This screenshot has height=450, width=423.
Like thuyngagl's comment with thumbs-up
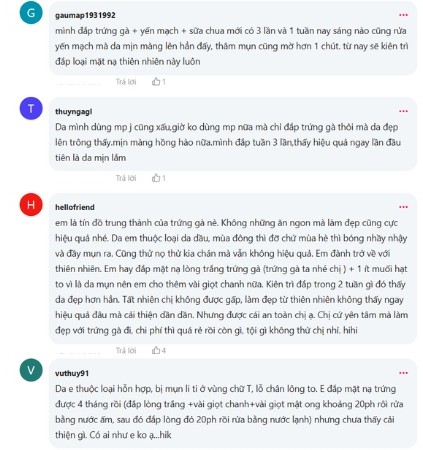pos(156,178)
